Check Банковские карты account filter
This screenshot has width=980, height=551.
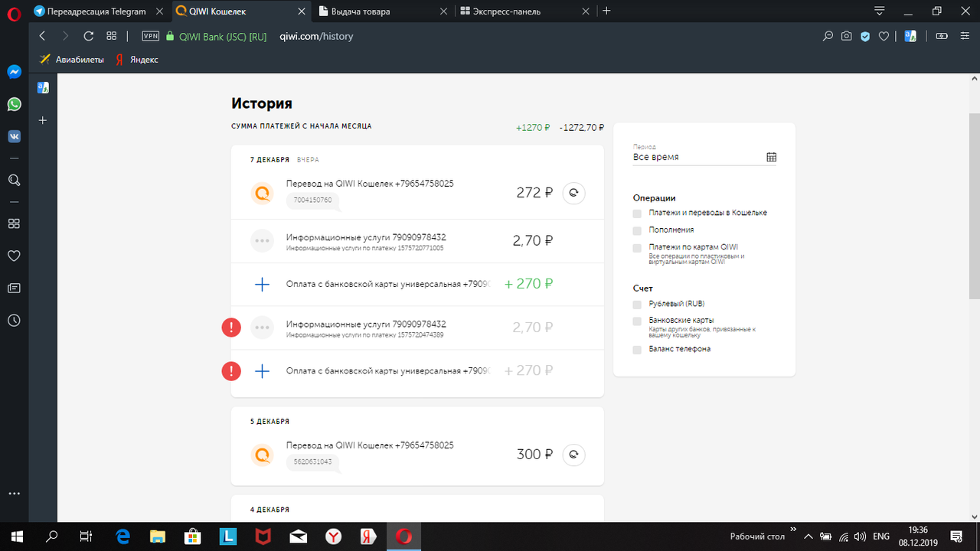(637, 321)
